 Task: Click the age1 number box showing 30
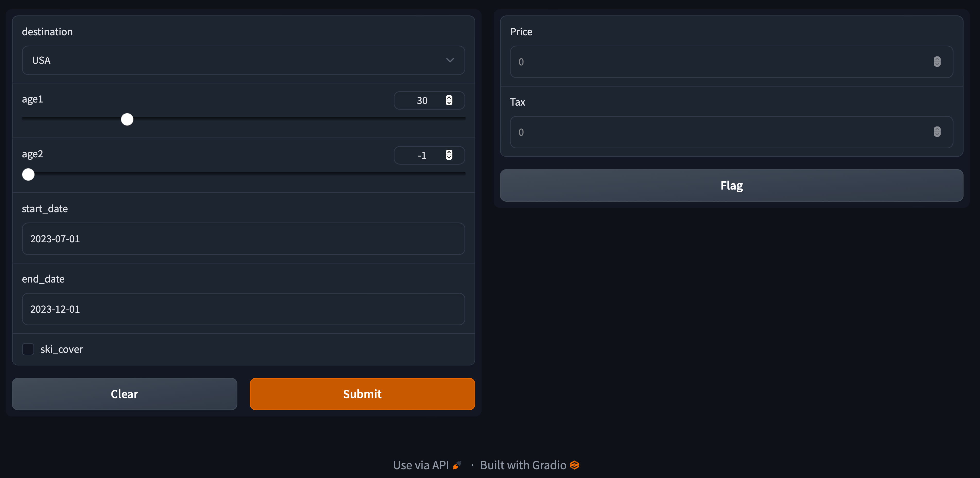click(x=429, y=100)
